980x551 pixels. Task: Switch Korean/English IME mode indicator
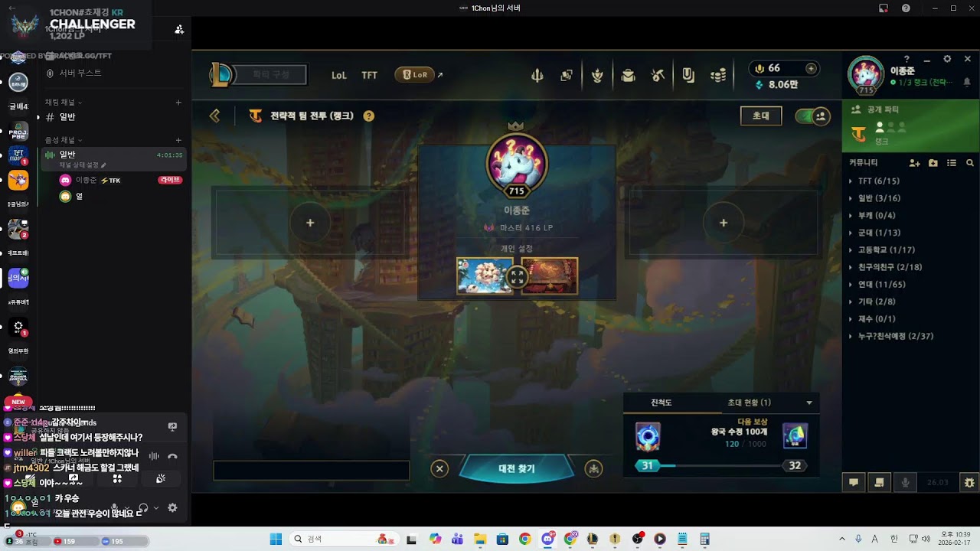tap(893, 539)
